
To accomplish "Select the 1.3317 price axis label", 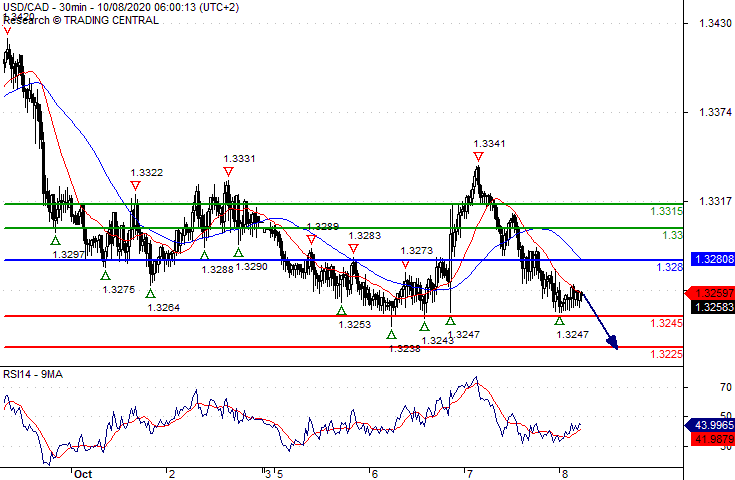I will (715, 201).
